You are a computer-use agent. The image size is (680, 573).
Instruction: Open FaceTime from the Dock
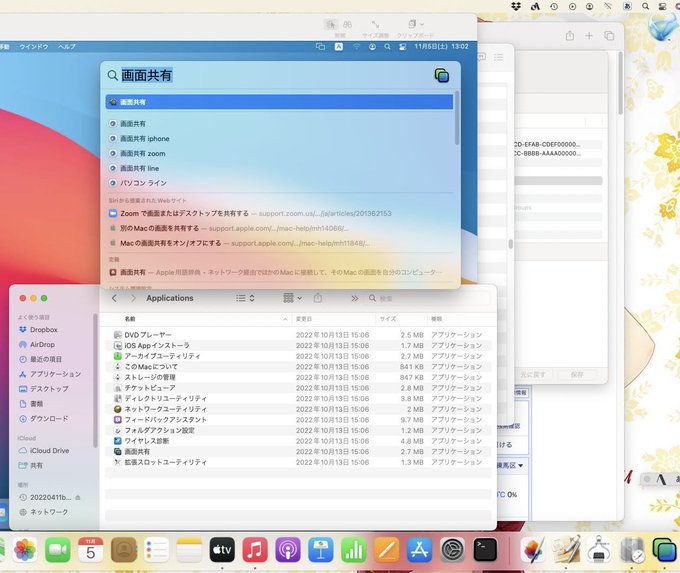point(58,550)
